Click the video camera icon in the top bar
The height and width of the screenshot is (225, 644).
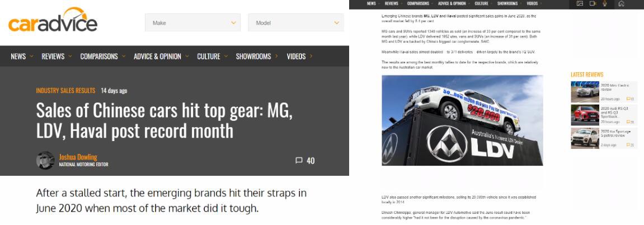pyautogui.click(x=593, y=3)
